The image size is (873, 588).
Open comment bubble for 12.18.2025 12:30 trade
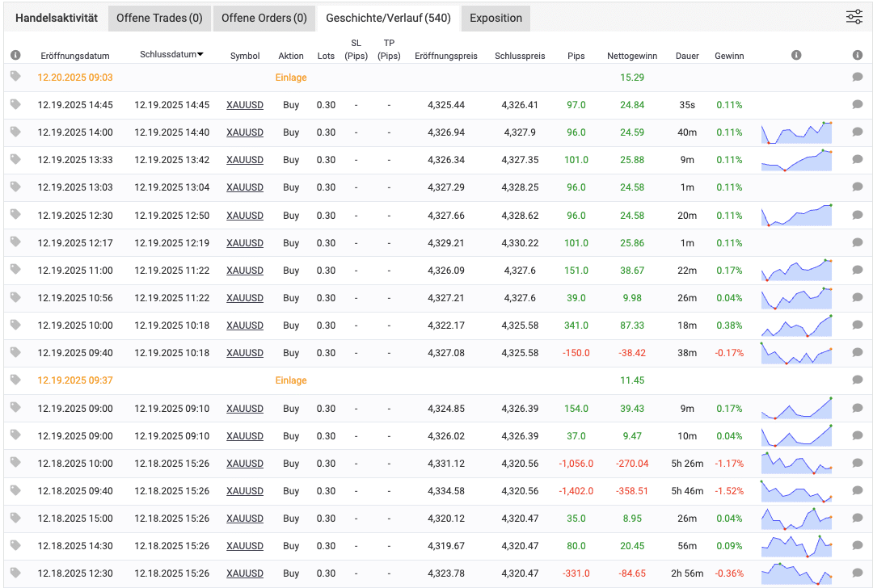pyautogui.click(x=858, y=573)
